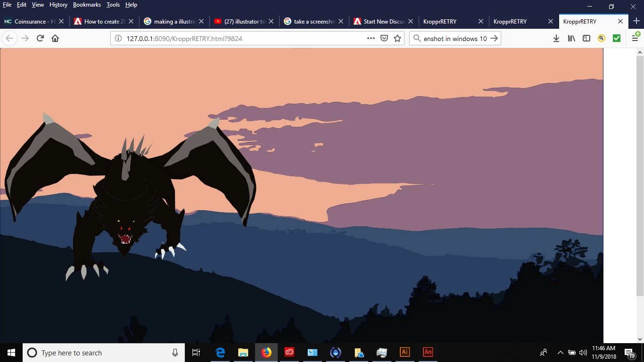The height and width of the screenshot is (362, 644).
Task: Open the Windows Start menu
Action: 11,353
